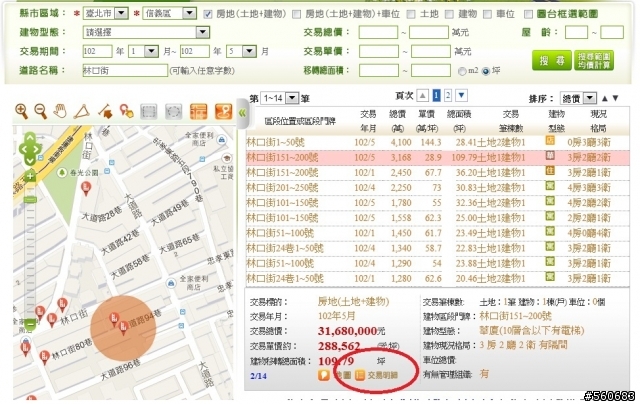Open the 排序 總價 sort dropdown

tap(578, 98)
